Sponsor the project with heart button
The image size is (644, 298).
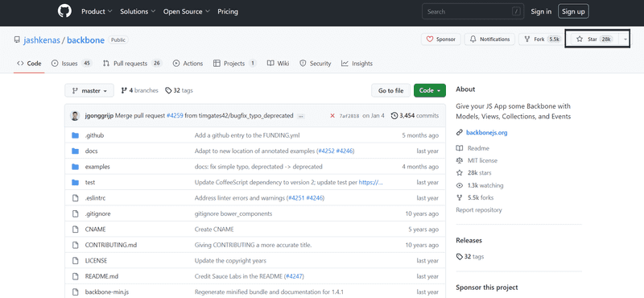(440, 39)
